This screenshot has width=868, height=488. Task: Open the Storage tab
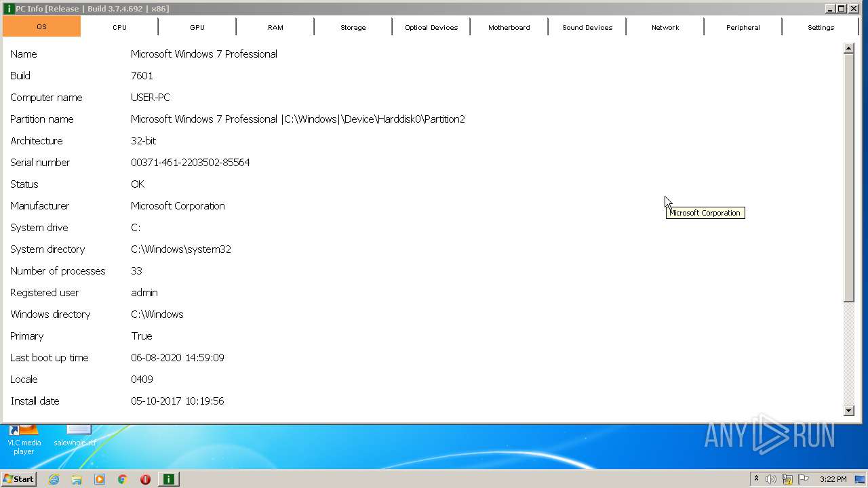tap(353, 27)
